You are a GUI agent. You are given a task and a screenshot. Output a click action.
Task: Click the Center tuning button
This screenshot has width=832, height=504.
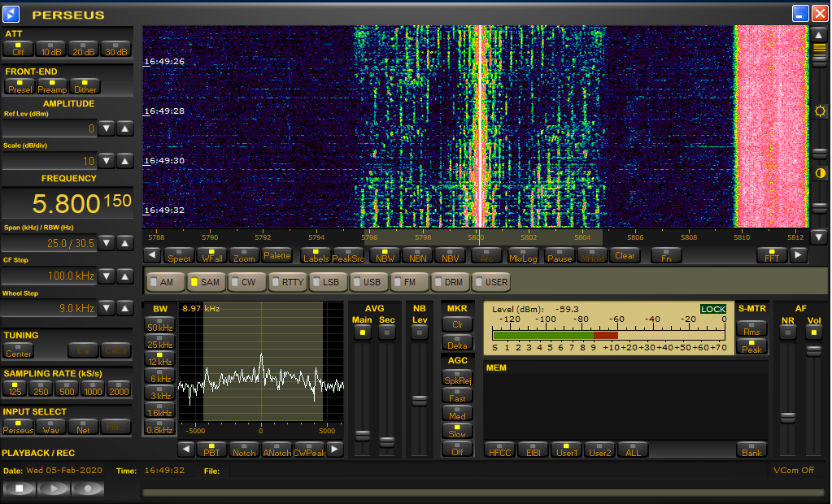(19, 350)
